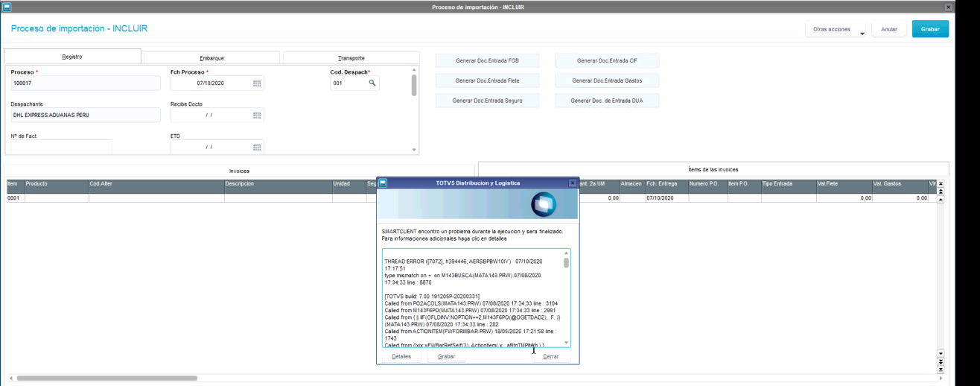Click Generar Doc. de Entrada DUA
980x386 pixels.
coord(607,101)
